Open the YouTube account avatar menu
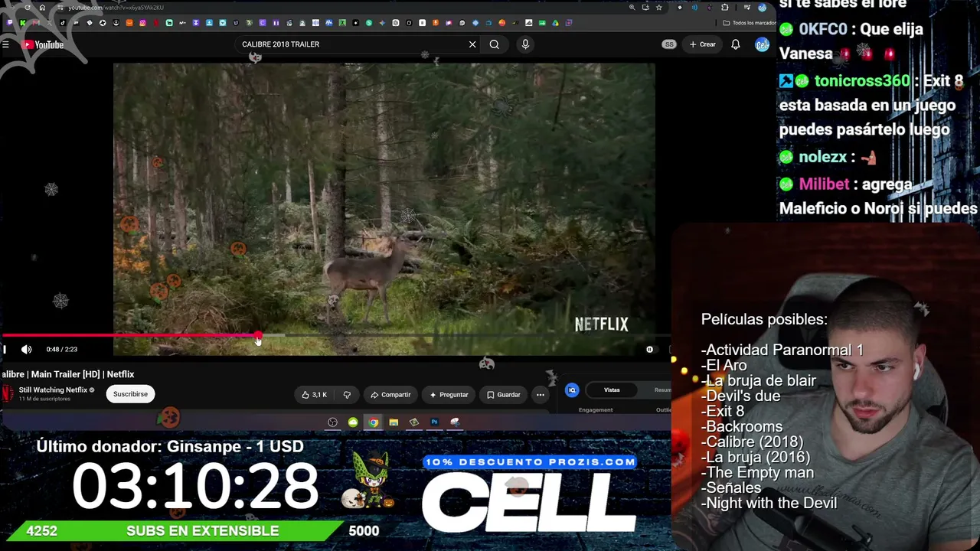980x551 pixels. (762, 44)
